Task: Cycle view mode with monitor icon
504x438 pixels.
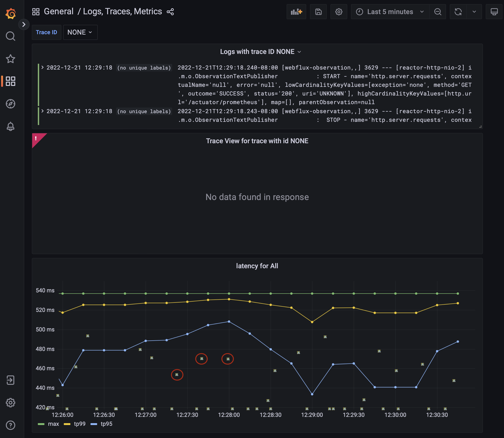Action: coord(494,12)
